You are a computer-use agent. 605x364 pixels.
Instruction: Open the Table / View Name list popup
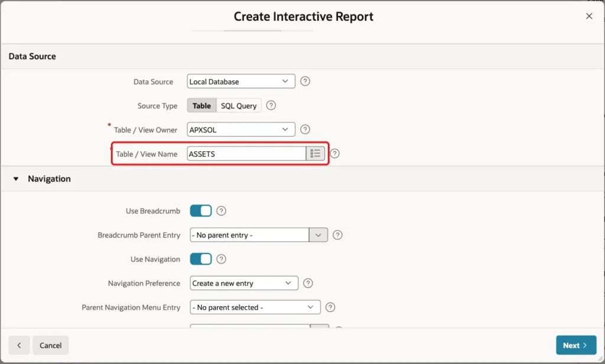[315, 154]
